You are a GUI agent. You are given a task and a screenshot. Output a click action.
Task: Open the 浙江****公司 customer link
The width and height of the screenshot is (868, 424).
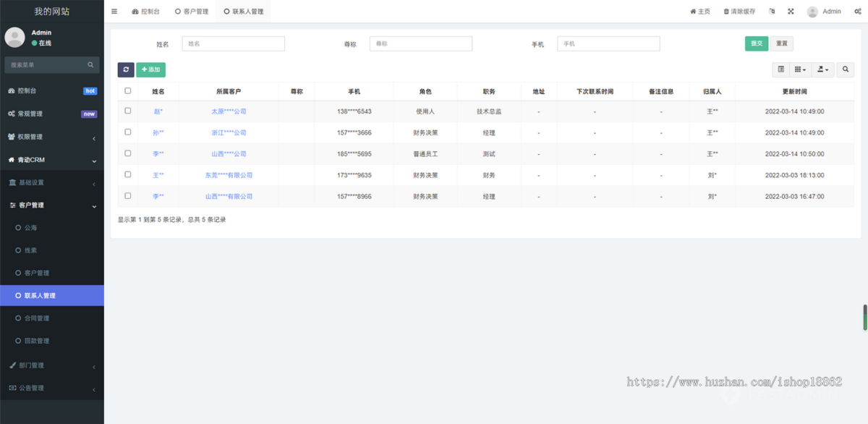point(230,132)
